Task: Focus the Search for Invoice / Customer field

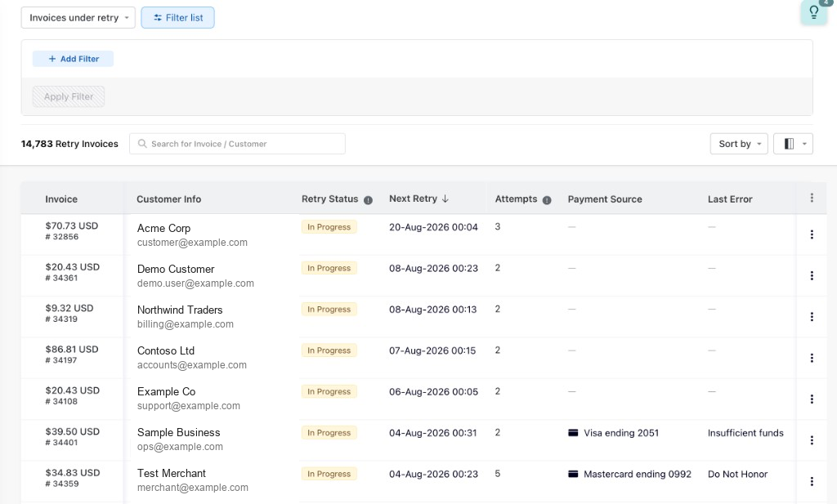Action: [237, 144]
